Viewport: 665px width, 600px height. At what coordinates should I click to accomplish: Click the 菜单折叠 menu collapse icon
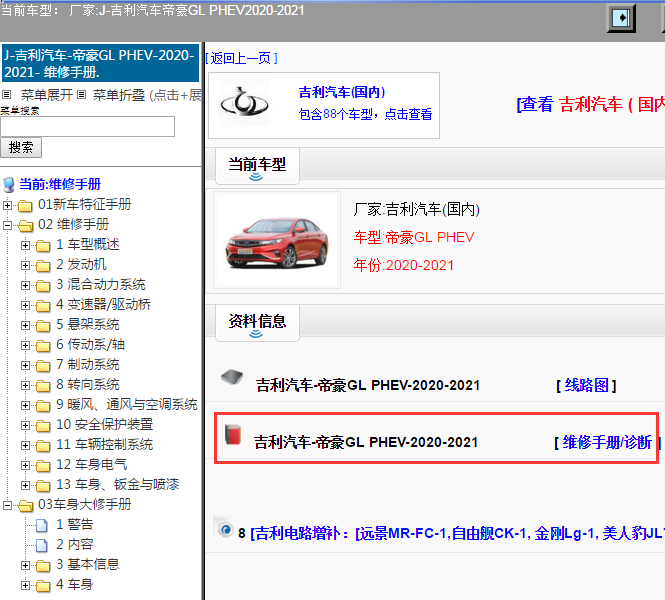pyautogui.click(x=82, y=95)
